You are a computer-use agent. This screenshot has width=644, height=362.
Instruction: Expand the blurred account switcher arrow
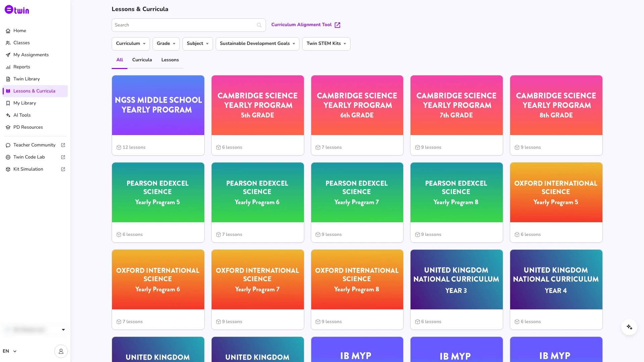tap(63, 330)
